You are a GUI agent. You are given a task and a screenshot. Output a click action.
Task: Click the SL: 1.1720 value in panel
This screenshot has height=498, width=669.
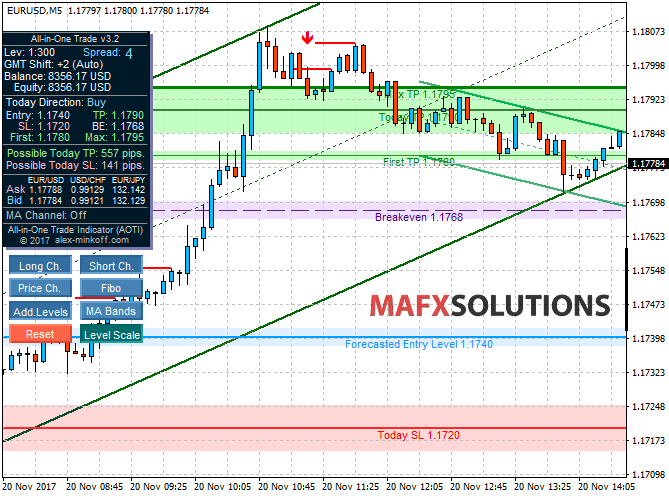click(x=44, y=126)
